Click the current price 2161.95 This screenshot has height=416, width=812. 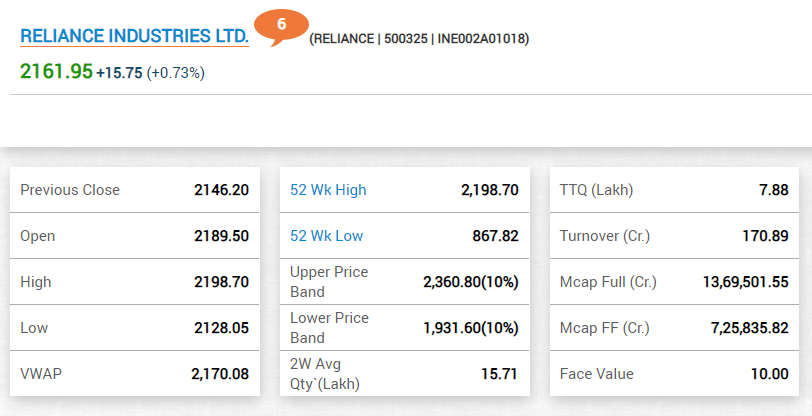point(56,71)
